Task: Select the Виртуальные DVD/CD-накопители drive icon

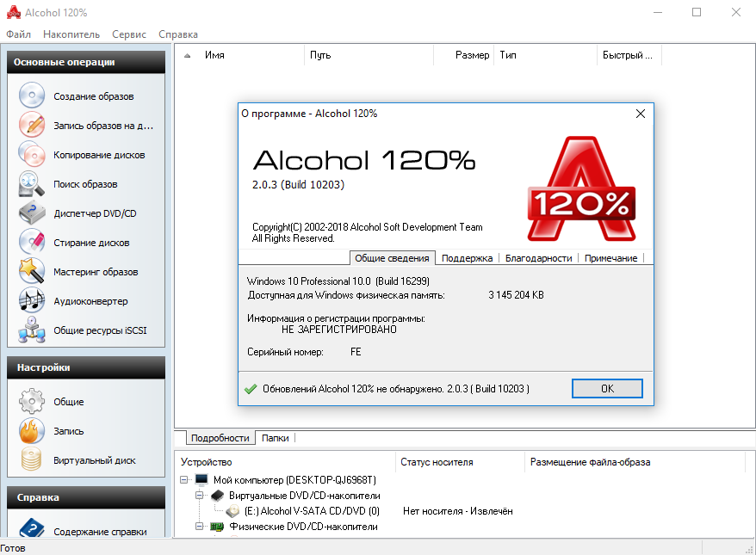Action: click(x=218, y=496)
